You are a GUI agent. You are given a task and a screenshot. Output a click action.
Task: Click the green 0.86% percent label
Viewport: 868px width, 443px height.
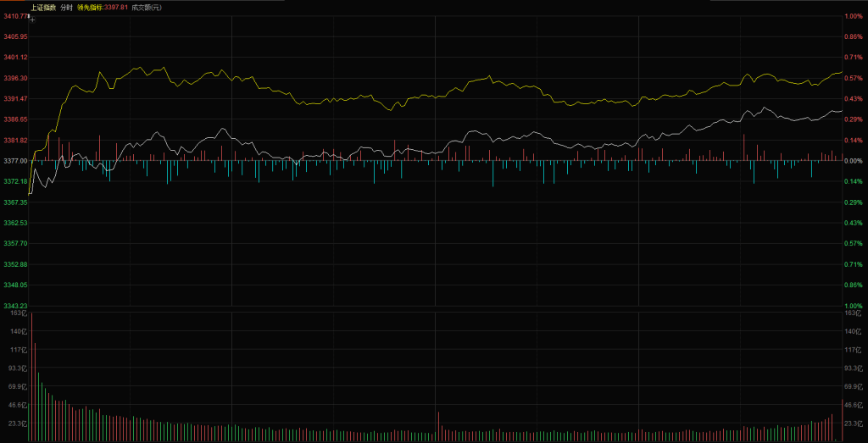tap(854, 285)
